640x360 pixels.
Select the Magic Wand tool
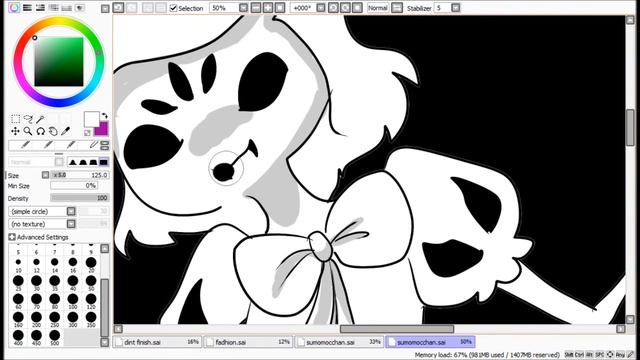pyautogui.click(x=40, y=119)
